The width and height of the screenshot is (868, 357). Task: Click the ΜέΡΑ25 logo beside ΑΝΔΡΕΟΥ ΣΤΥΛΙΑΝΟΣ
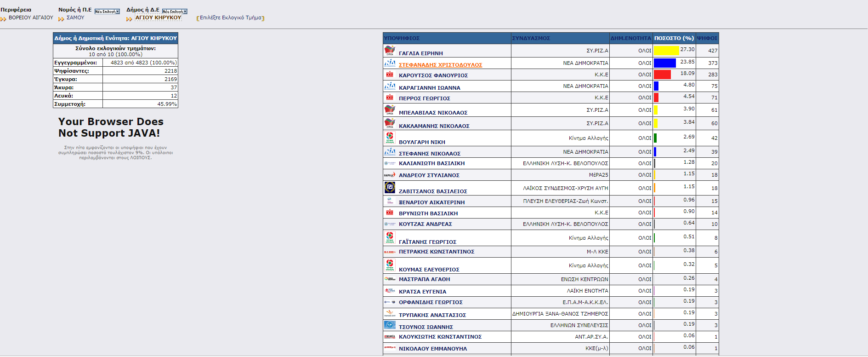click(390, 175)
